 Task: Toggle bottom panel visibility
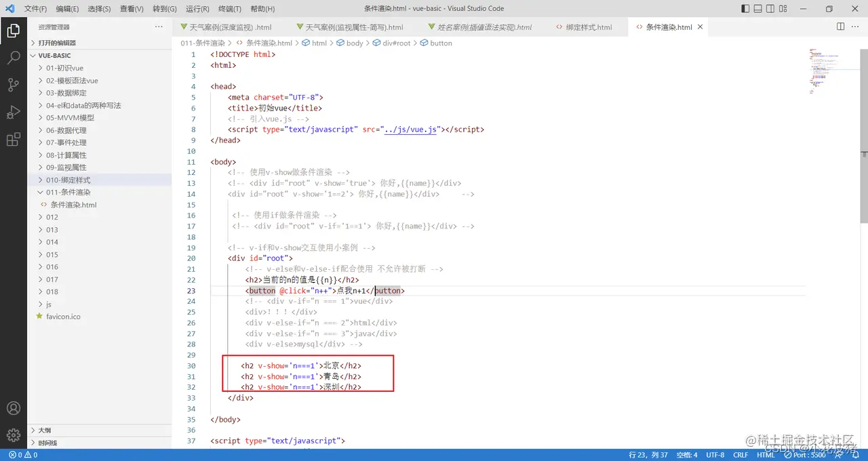click(758, 9)
